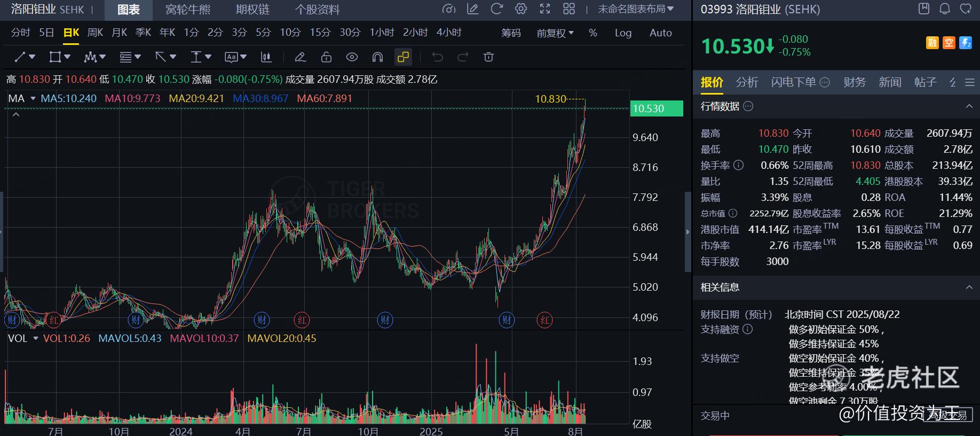Open chart settings gear icon

(x=521, y=9)
